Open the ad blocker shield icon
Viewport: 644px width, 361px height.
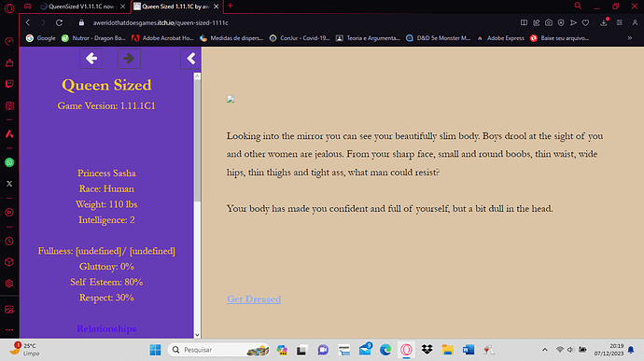pos(561,22)
